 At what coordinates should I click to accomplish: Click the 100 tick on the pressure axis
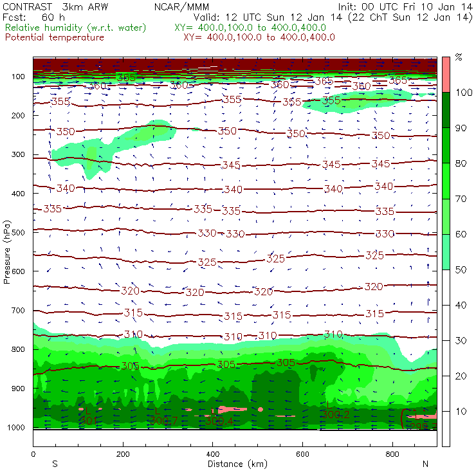[x=18, y=77]
